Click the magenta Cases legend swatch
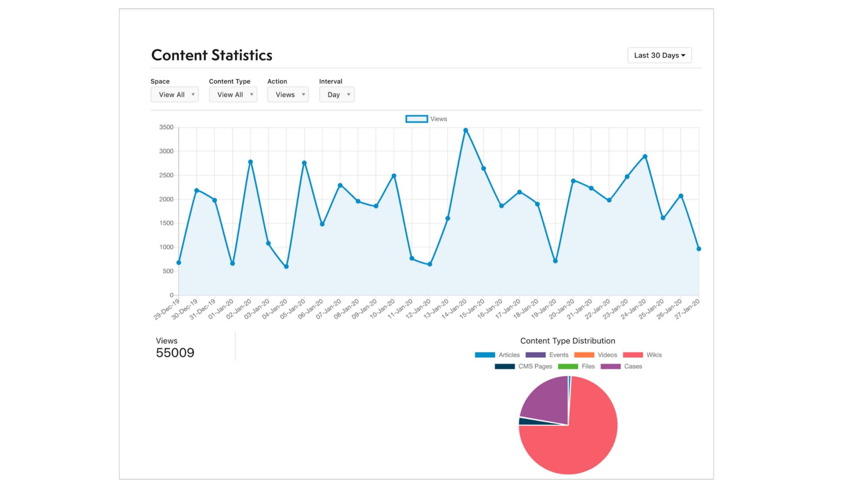 tap(610, 366)
